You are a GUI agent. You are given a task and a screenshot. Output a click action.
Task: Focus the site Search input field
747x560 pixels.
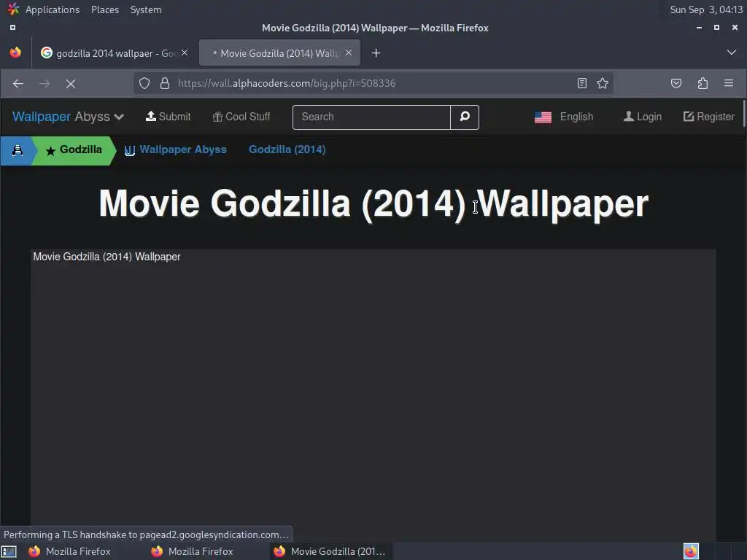(x=371, y=117)
